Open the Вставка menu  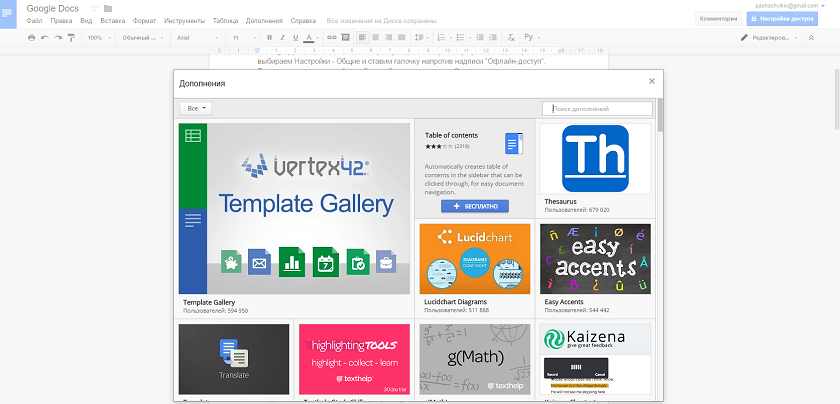[x=112, y=21]
